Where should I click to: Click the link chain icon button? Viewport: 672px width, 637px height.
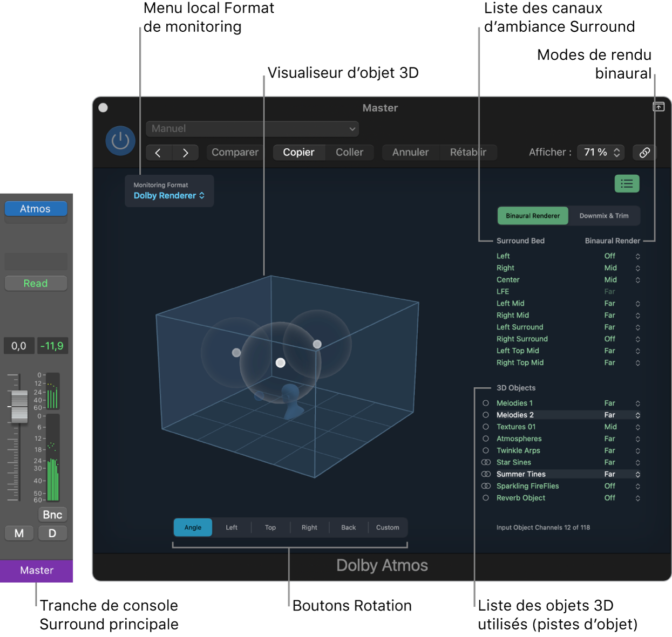point(644,153)
